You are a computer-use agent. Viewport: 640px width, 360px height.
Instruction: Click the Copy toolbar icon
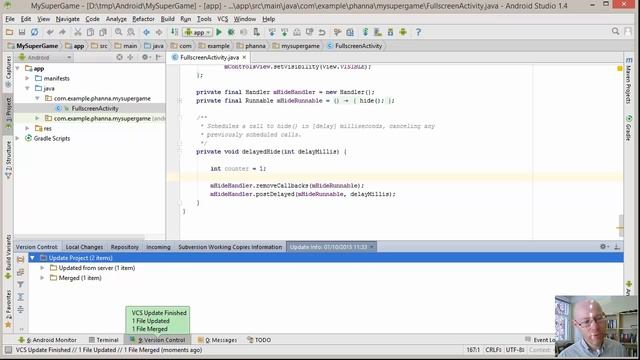pos(90,32)
